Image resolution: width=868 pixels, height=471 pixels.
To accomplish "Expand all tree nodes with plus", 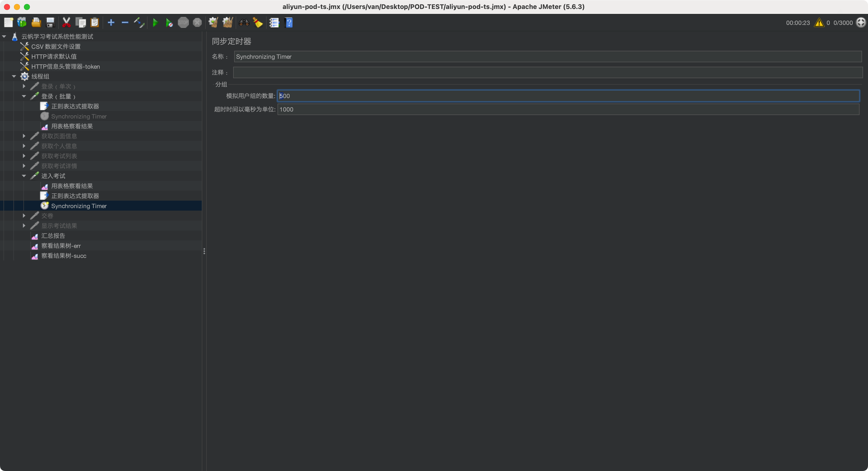I will pos(111,23).
